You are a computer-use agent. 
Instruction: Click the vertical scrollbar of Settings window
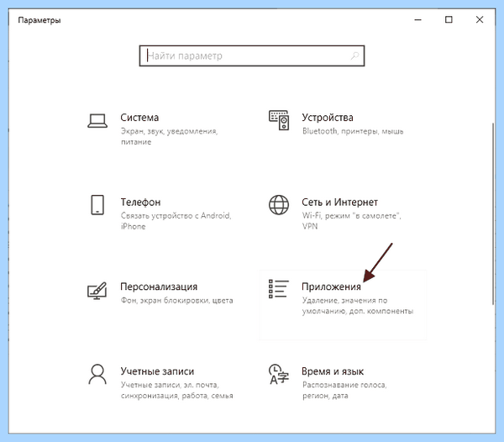pos(493,213)
